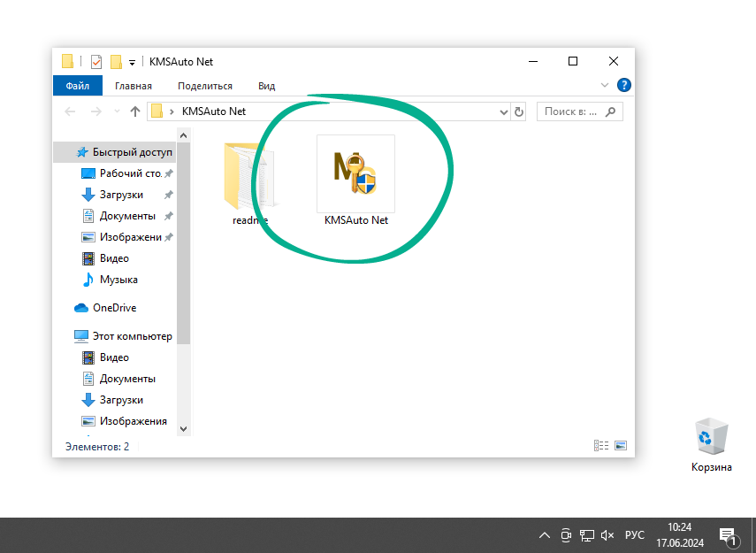Open the Корзина recycle bin on desktop
The height and width of the screenshot is (553, 756).
[711, 445]
